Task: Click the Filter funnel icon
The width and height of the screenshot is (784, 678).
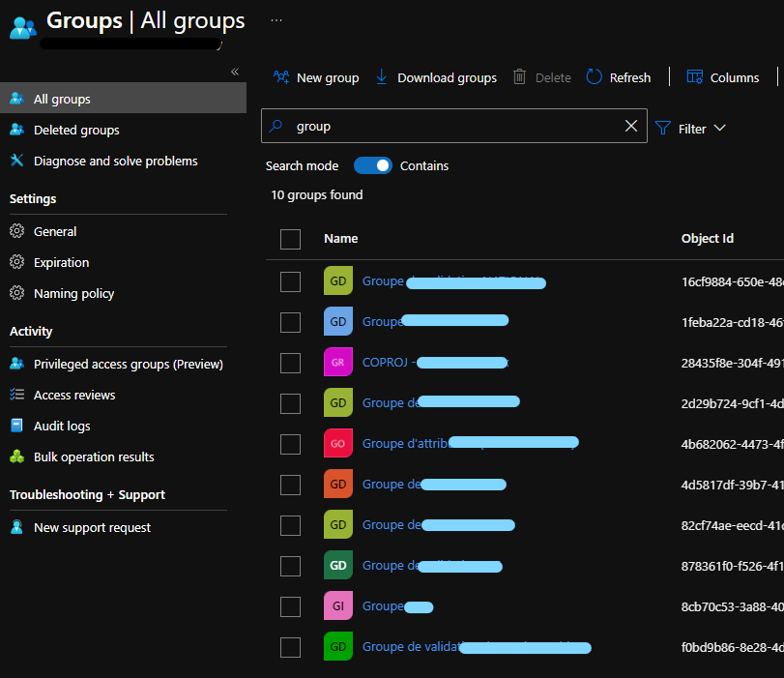Action: 663,128
